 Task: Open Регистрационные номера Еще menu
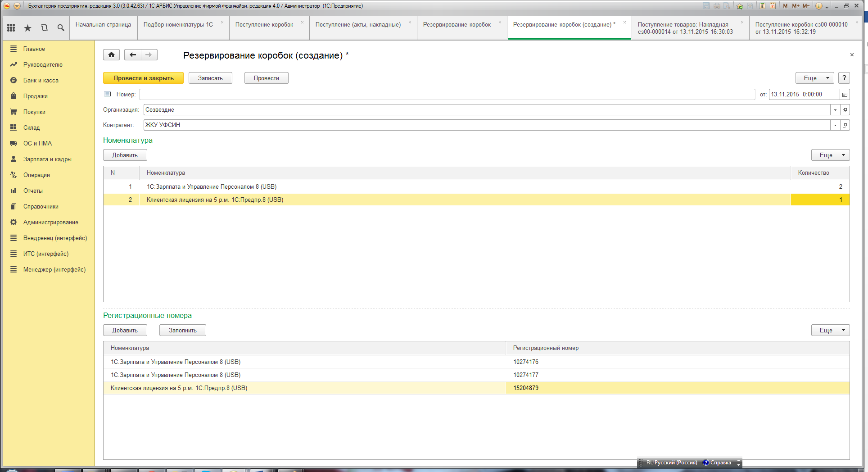831,330
